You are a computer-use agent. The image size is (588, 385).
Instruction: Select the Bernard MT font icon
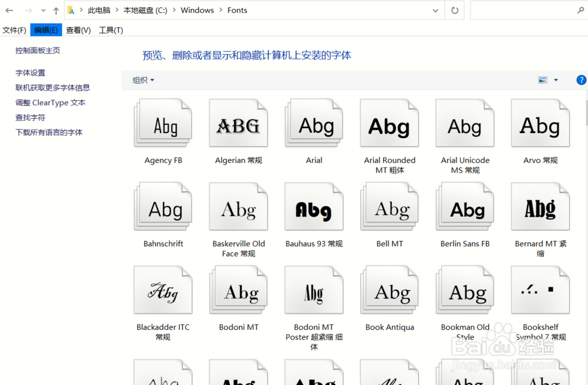point(540,206)
